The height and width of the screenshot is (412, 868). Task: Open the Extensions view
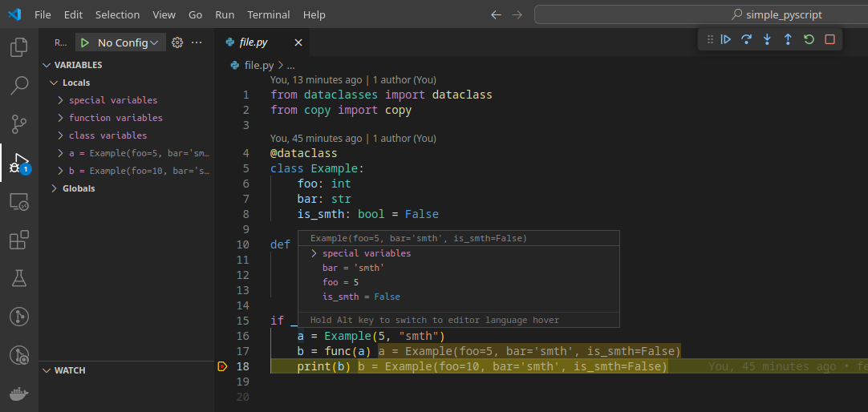pos(19,240)
